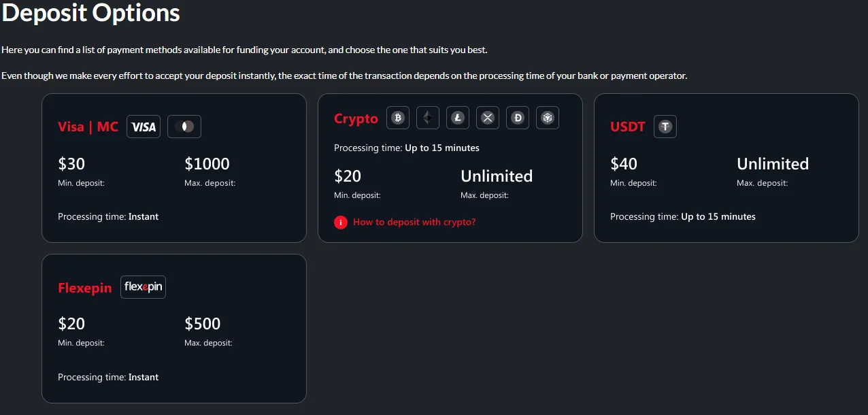868x415 pixels.
Task: Click the Ethereum icon
Action: pos(427,117)
